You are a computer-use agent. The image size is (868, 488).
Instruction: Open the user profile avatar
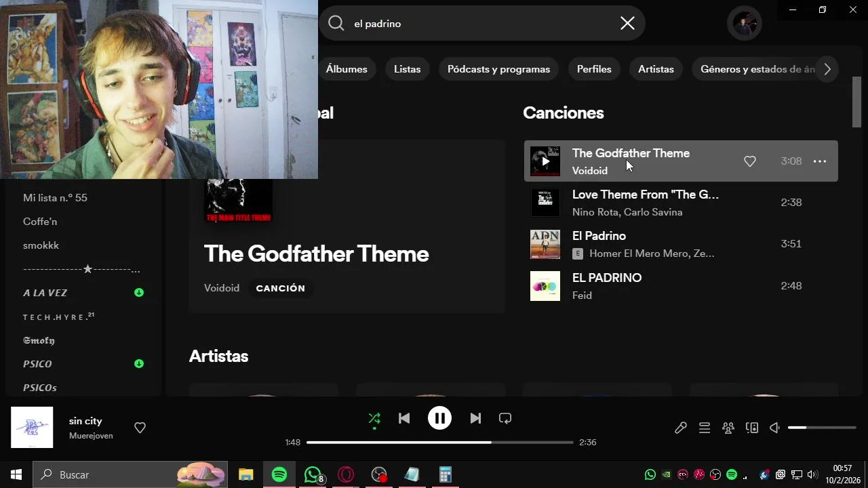click(745, 24)
